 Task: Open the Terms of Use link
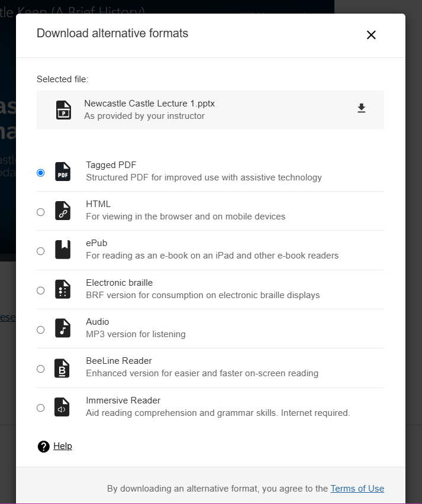point(357,489)
